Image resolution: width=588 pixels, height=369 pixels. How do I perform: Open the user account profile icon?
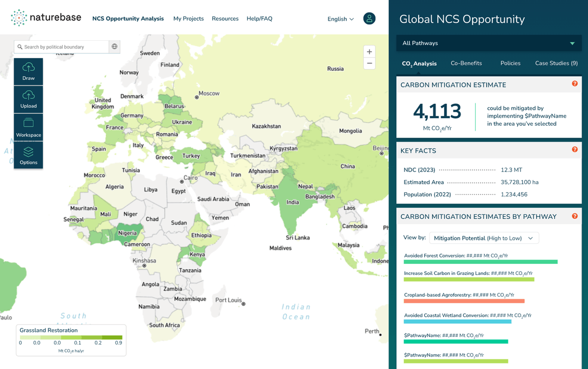pyautogui.click(x=369, y=19)
